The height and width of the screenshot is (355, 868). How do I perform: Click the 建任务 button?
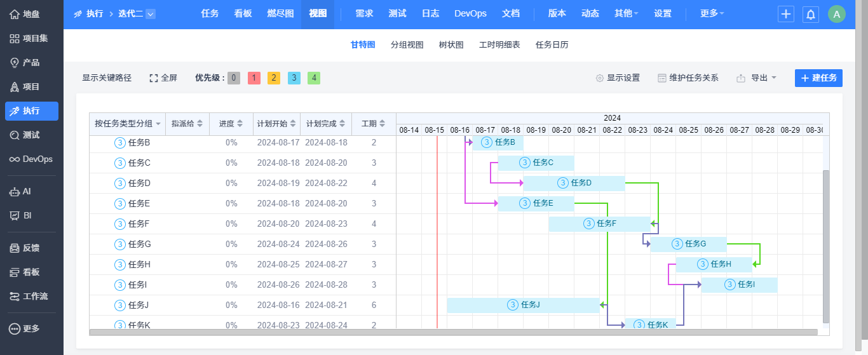(818, 78)
